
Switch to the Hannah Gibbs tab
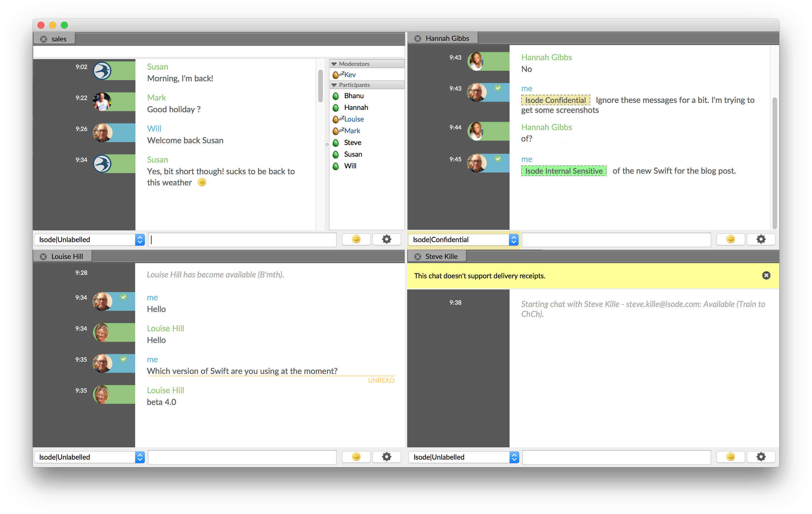tap(443, 38)
